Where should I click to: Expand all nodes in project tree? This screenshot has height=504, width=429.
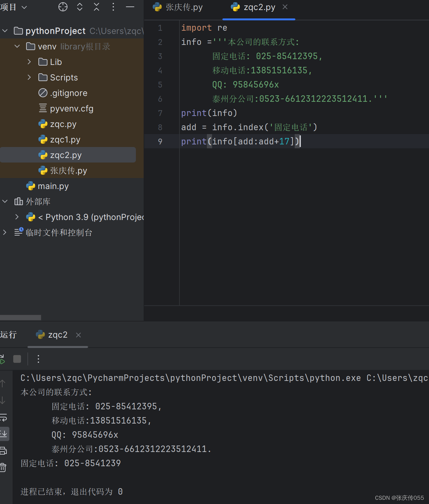tap(79, 6)
